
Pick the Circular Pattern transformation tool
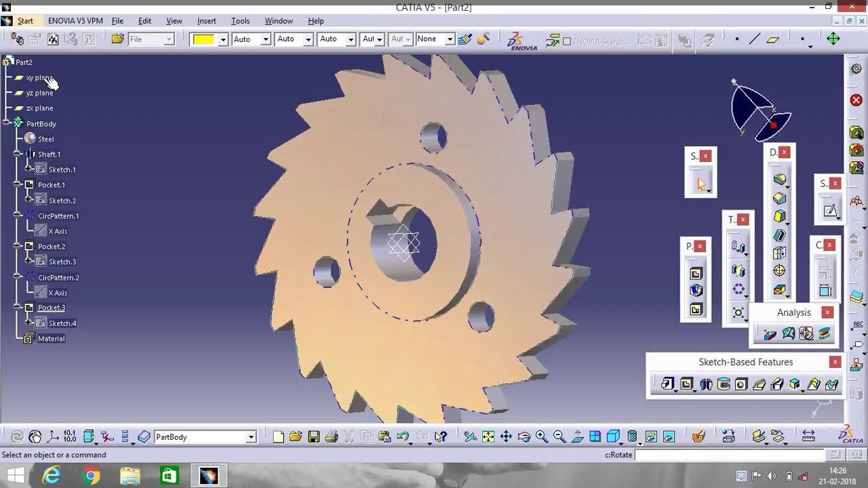tap(738, 290)
